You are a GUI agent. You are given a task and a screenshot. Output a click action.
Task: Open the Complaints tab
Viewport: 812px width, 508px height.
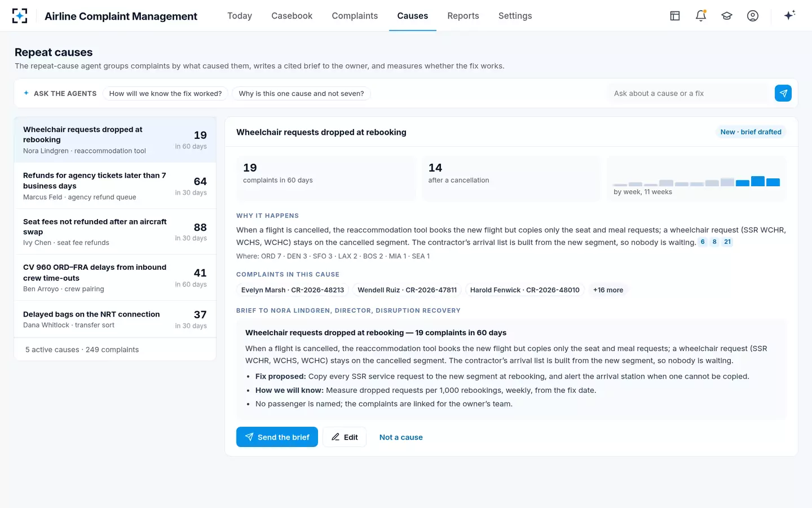point(355,16)
